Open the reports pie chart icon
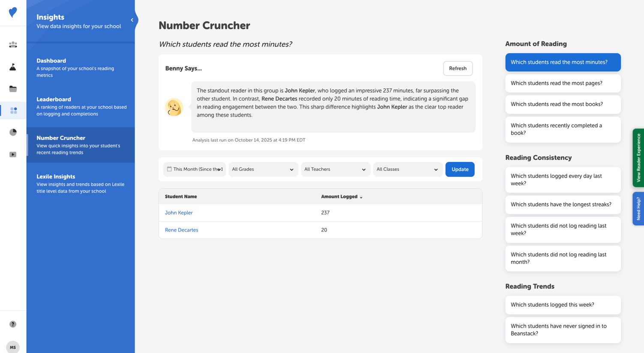 (x=12, y=132)
